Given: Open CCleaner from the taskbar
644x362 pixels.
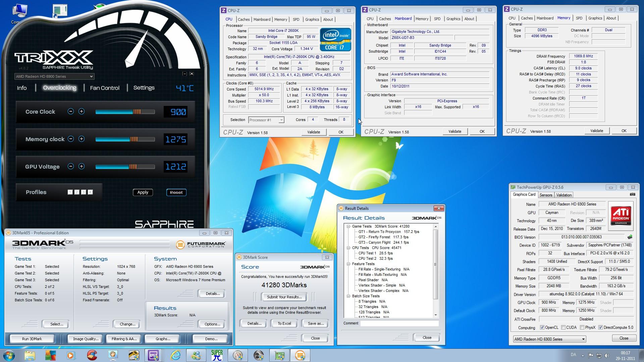Looking at the screenshot, I should pos(92,355).
